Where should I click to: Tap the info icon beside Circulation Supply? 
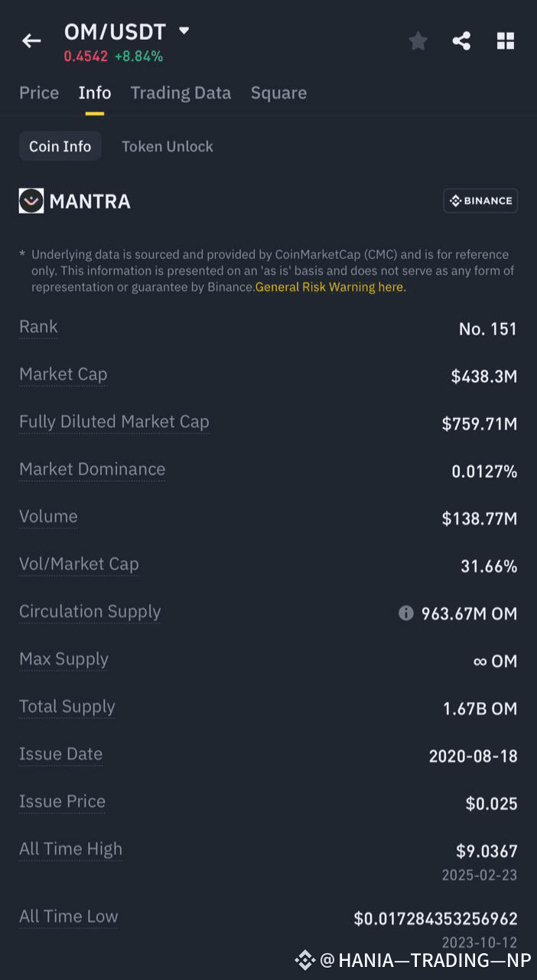406,612
